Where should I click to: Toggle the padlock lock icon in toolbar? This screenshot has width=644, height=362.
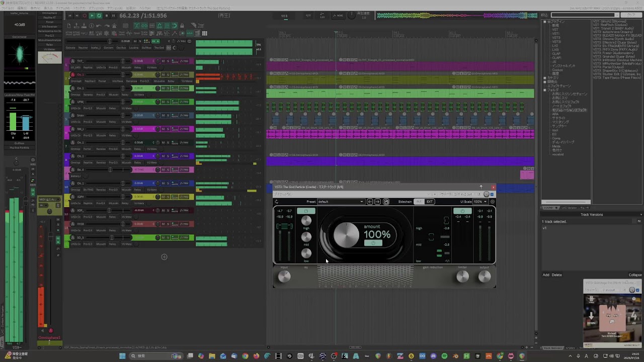point(182,26)
